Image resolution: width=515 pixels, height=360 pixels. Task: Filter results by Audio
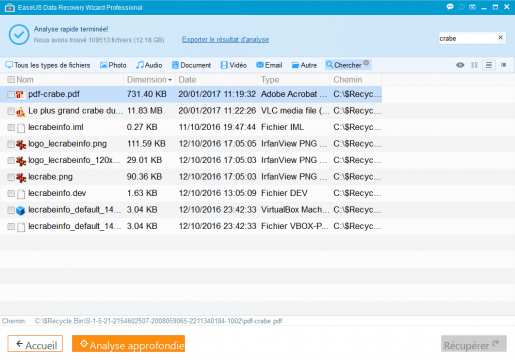pyautogui.click(x=149, y=65)
